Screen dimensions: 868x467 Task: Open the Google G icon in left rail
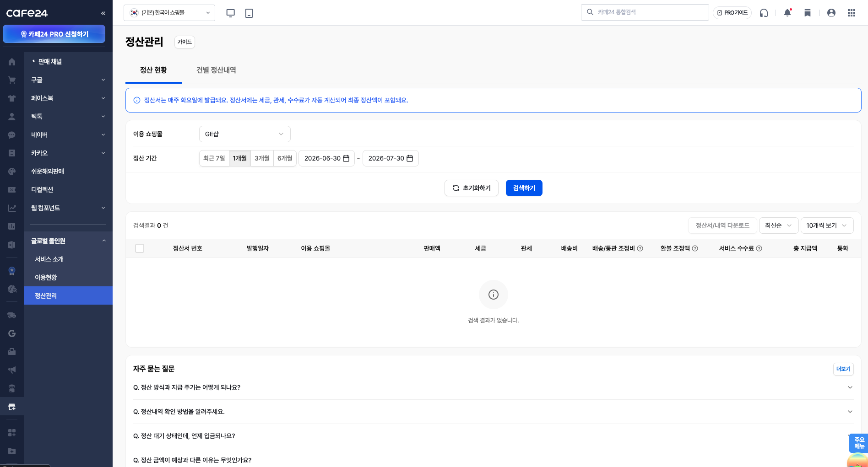(12, 333)
